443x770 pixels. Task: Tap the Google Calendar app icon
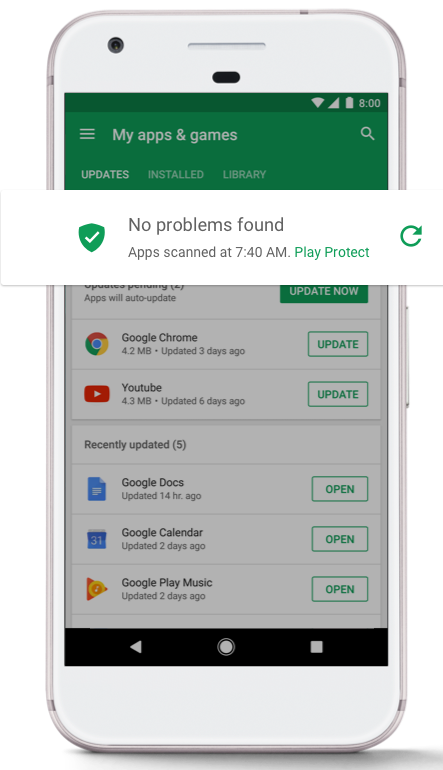tap(96, 539)
